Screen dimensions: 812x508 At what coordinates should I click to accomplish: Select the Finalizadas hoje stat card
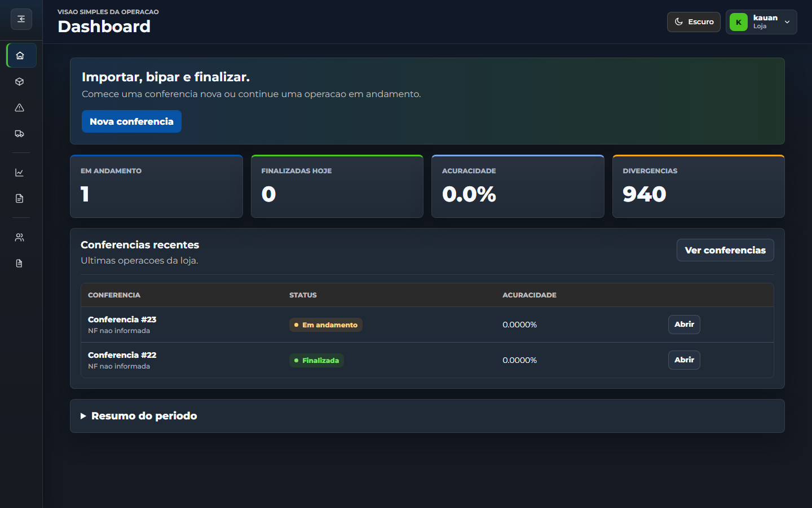click(x=337, y=186)
